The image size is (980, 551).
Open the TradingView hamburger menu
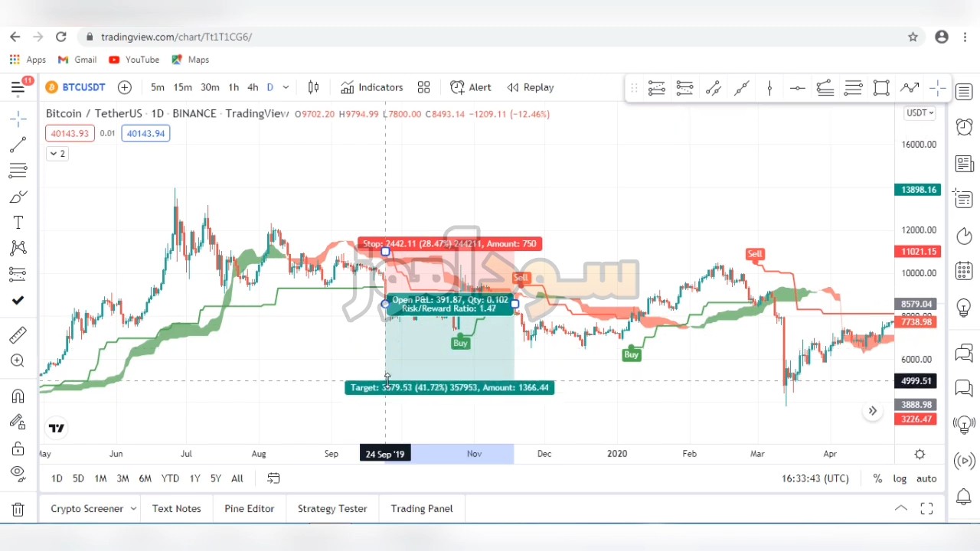[x=18, y=87]
